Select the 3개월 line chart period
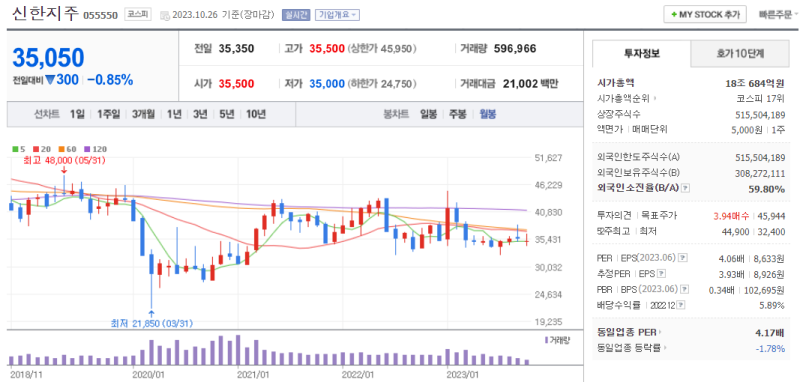 pyautogui.click(x=144, y=114)
